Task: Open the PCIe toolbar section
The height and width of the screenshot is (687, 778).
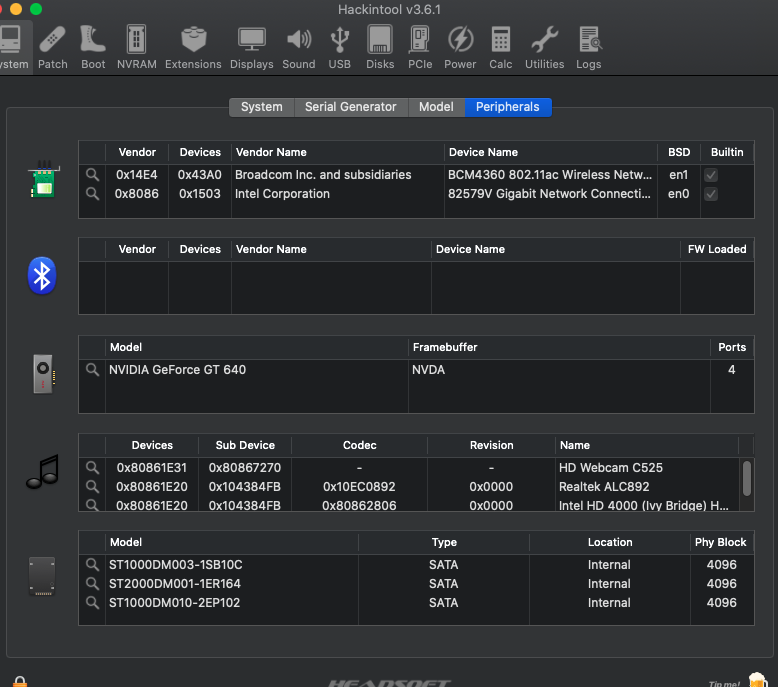Action: pyautogui.click(x=420, y=48)
